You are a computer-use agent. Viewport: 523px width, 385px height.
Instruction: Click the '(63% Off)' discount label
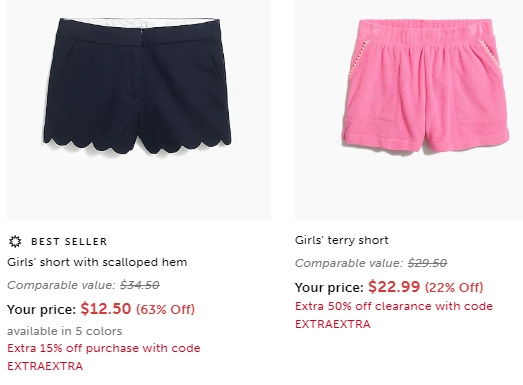pyautogui.click(x=165, y=309)
